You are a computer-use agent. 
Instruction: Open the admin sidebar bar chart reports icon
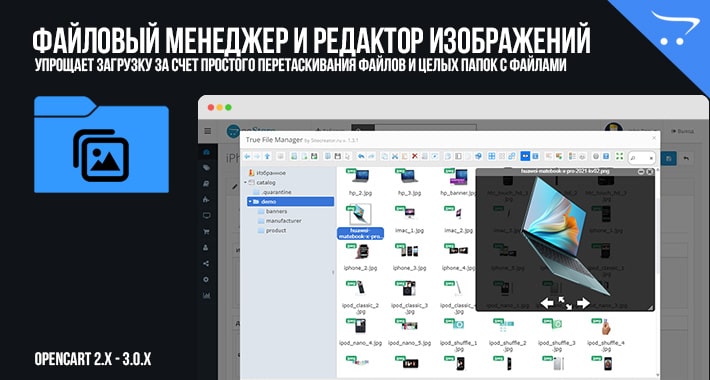click(206, 296)
